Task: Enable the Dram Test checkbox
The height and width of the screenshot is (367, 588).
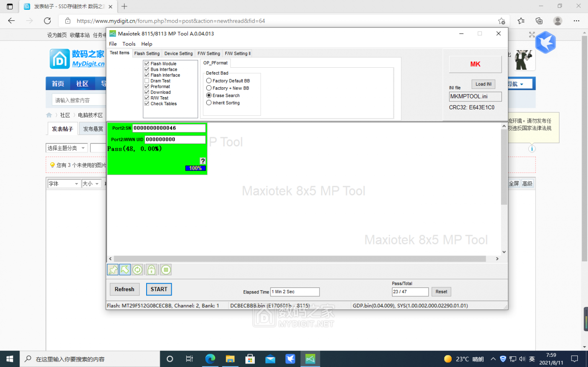Action: [147, 81]
